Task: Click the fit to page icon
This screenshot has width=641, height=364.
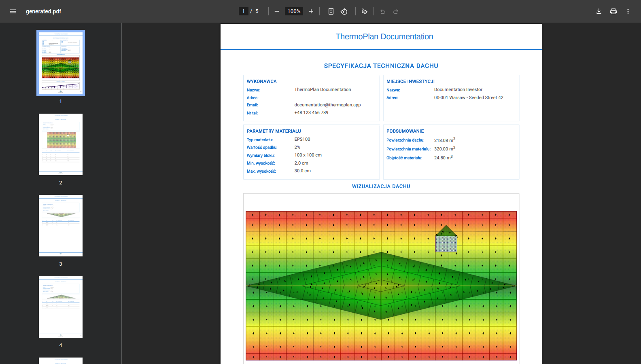Action: pyautogui.click(x=331, y=11)
